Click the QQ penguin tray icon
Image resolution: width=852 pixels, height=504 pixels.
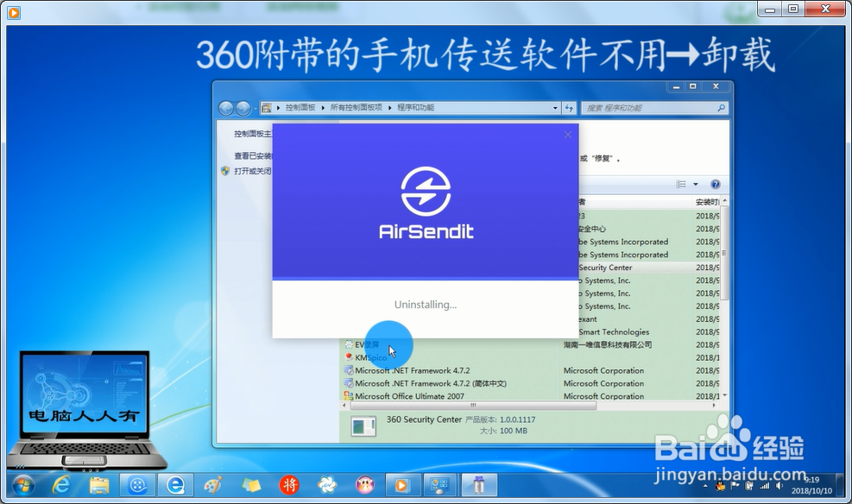pos(721,486)
